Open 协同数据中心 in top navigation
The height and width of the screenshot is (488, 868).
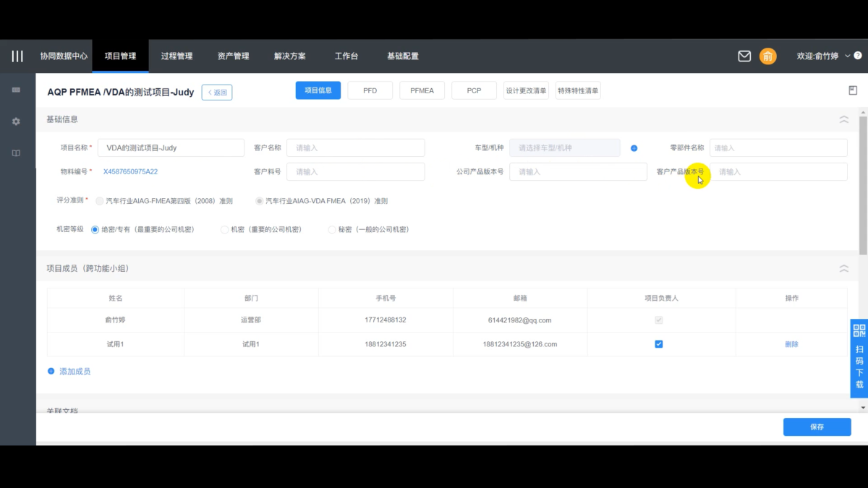click(x=64, y=56)
